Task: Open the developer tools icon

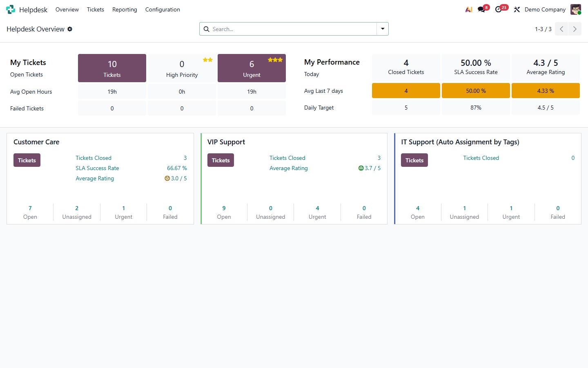Action: (517, 9)
